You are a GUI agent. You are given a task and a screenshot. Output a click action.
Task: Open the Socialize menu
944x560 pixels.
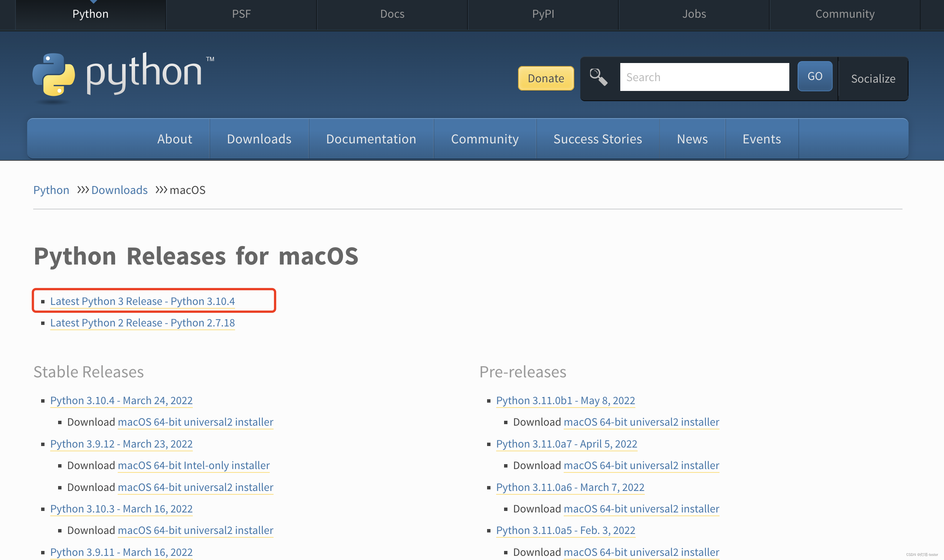[873, 78]
